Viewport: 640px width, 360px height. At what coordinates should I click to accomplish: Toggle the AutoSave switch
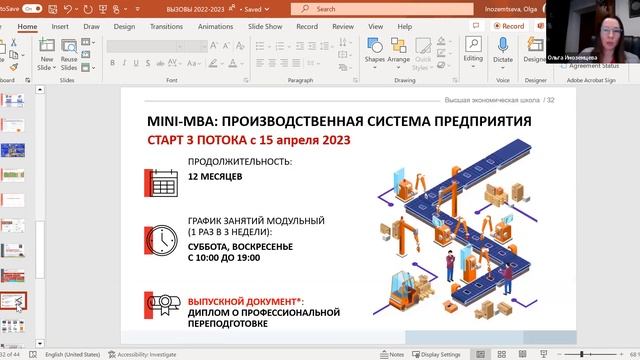[x=32, y=9]
